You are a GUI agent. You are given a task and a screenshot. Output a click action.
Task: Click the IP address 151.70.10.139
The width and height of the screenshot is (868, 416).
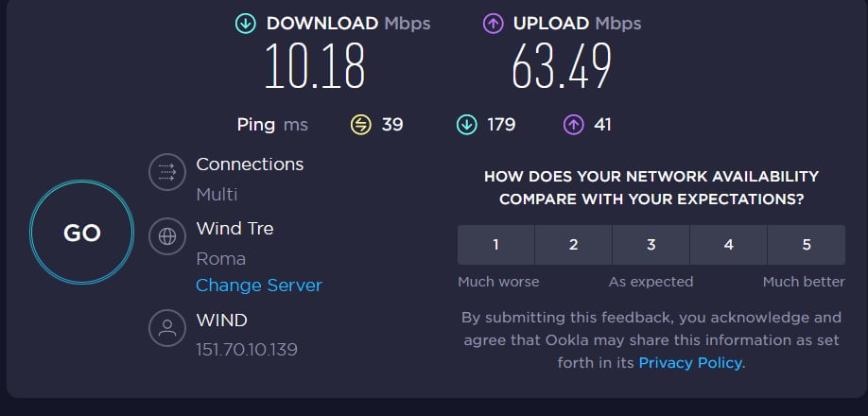tap(247, 350)
